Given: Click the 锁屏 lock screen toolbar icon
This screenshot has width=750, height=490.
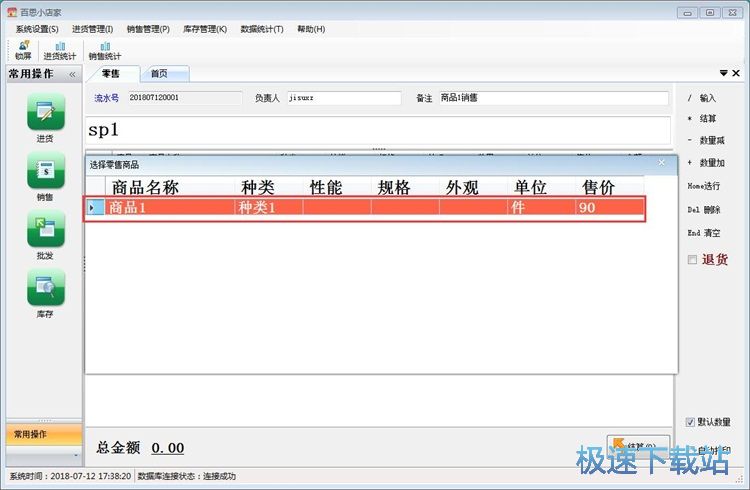Looking at the screenshot, I should 23,50.
